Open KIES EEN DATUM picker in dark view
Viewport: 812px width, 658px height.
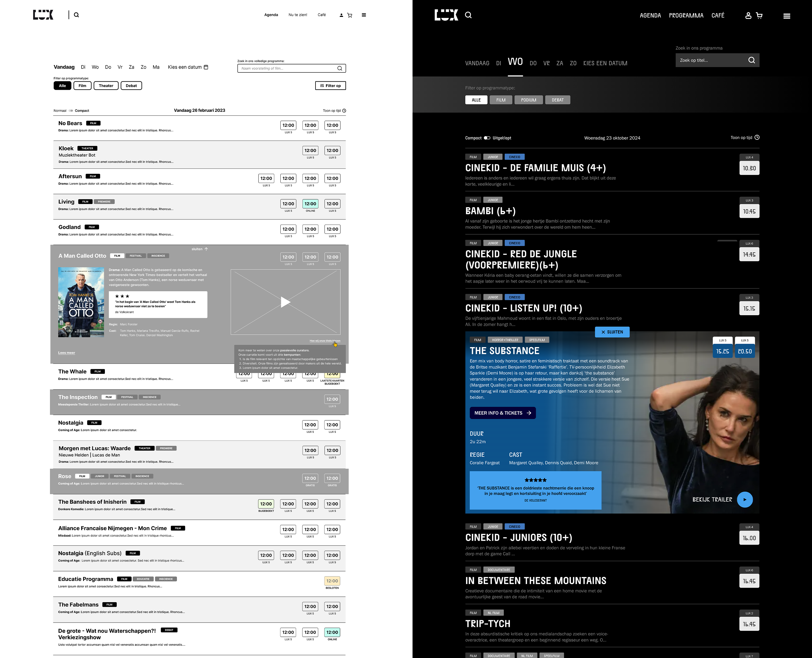coord(605,63)
